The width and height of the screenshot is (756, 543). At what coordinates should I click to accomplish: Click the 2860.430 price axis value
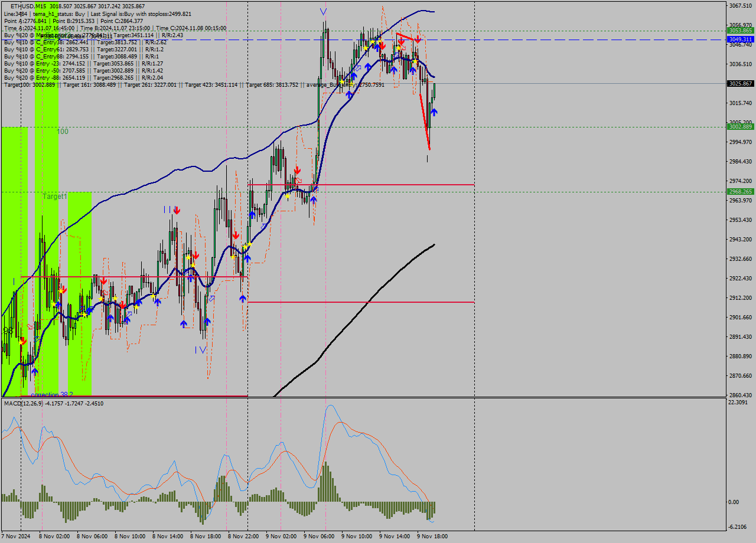[741, 395]
